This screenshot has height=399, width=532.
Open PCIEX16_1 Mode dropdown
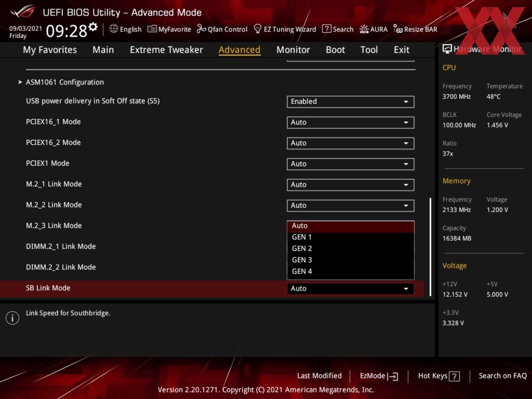coord(350,122)
